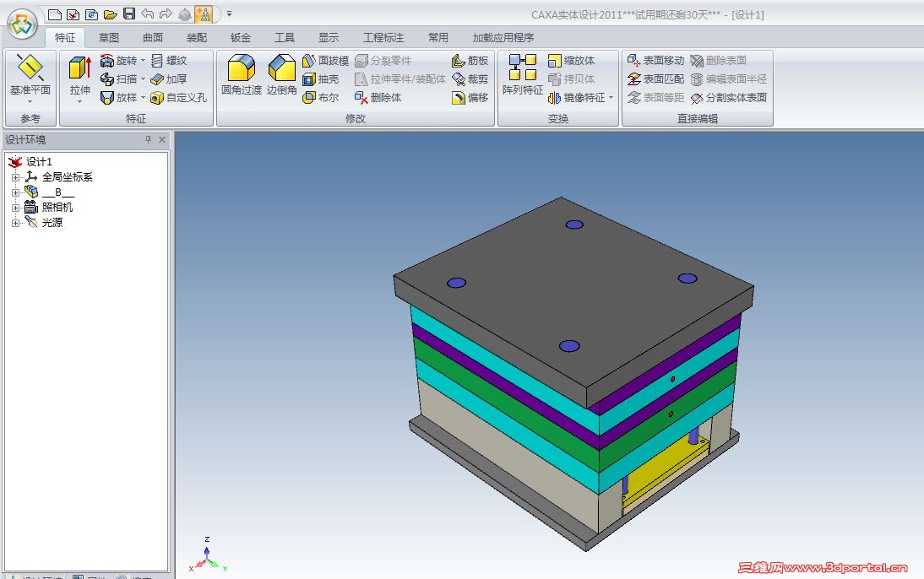Click the 删除体 delete body tool
This screenshot has width=924, height=579.
[378, 98]
